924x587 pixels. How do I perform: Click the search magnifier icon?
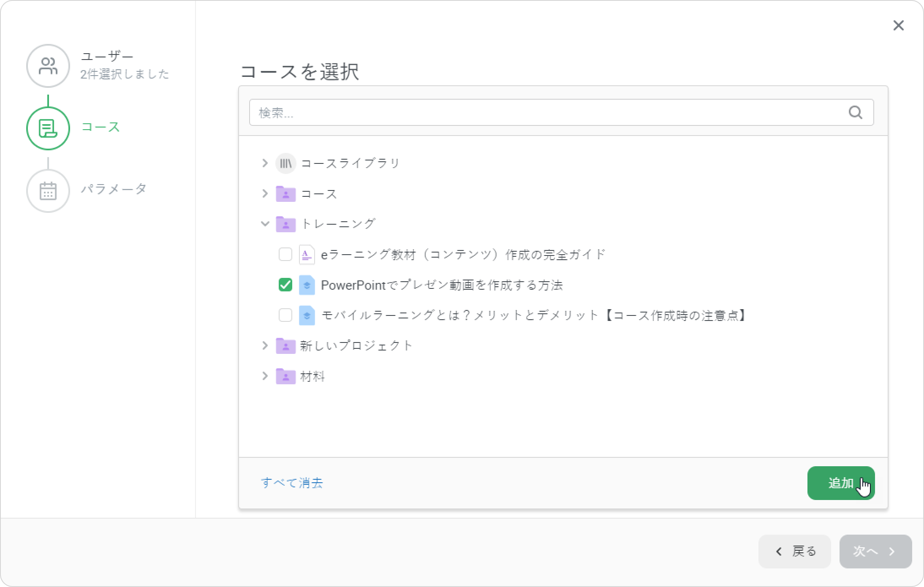coord(855,112)
